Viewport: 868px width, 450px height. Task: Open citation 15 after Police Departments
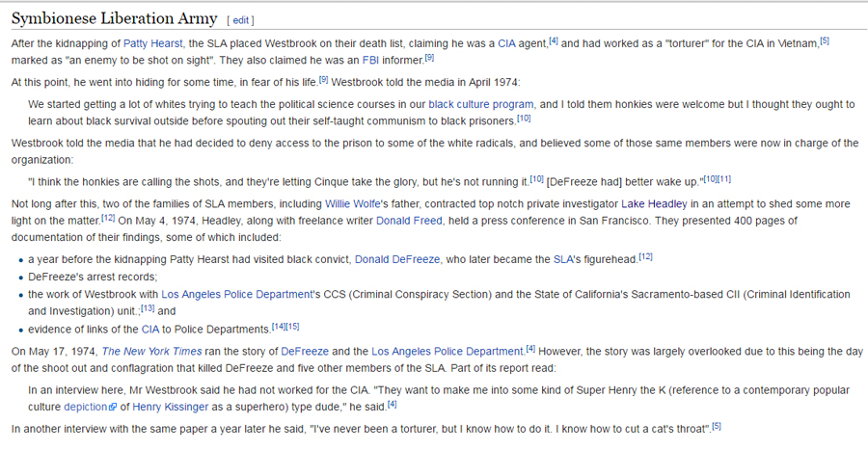coord(292,327)
